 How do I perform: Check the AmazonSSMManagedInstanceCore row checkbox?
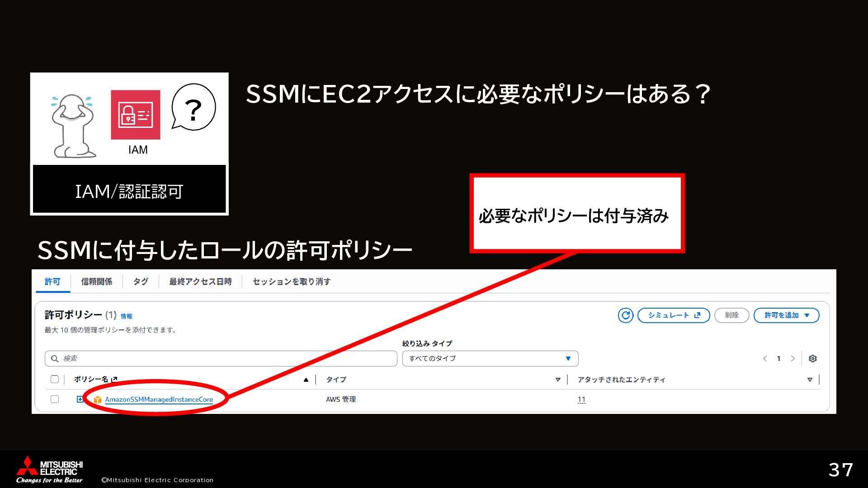pyautogui.click(x=55, y=399)
